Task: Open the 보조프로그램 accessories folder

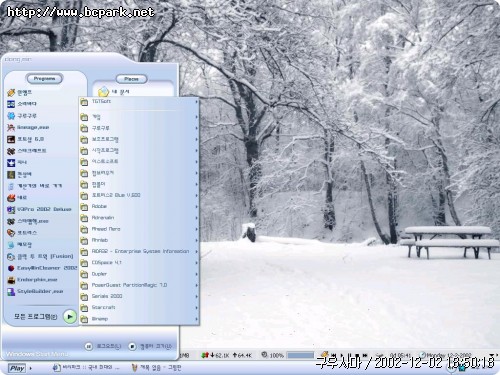Action: [139, 140]
